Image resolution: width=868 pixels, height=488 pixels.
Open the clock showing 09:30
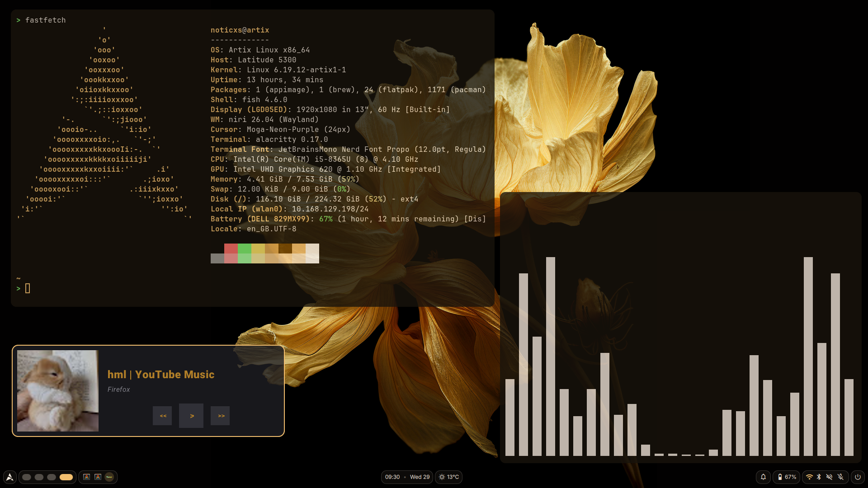click(392, 477)
